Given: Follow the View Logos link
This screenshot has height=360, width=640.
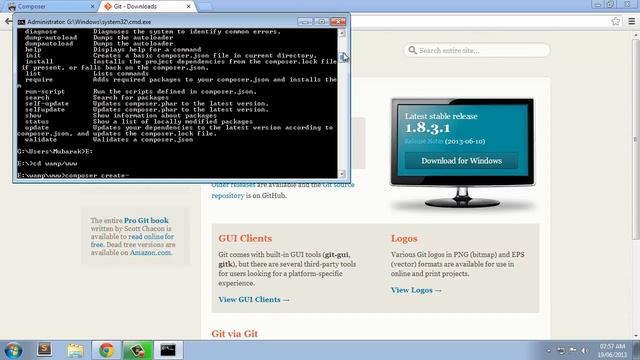Looking at the screenshot, I should [x=416, y=290].
